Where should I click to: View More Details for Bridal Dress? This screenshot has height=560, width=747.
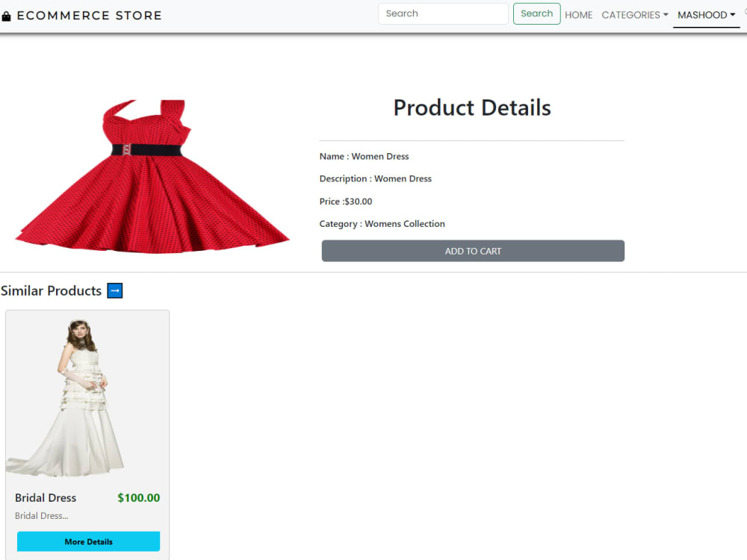(89, 541)
